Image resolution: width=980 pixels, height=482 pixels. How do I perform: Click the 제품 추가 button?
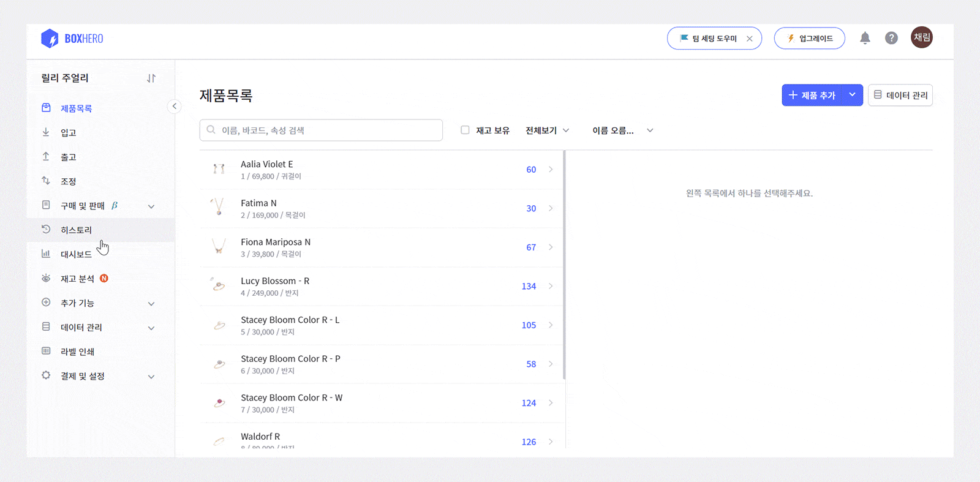pyautogui.click(x=812, y=96)
